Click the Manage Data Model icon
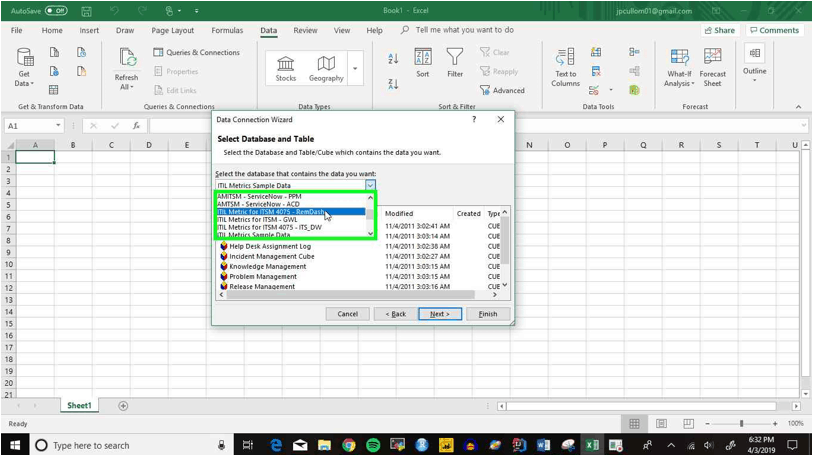Image resolution: width=813 pixels, height=455 pixels. 634,90
